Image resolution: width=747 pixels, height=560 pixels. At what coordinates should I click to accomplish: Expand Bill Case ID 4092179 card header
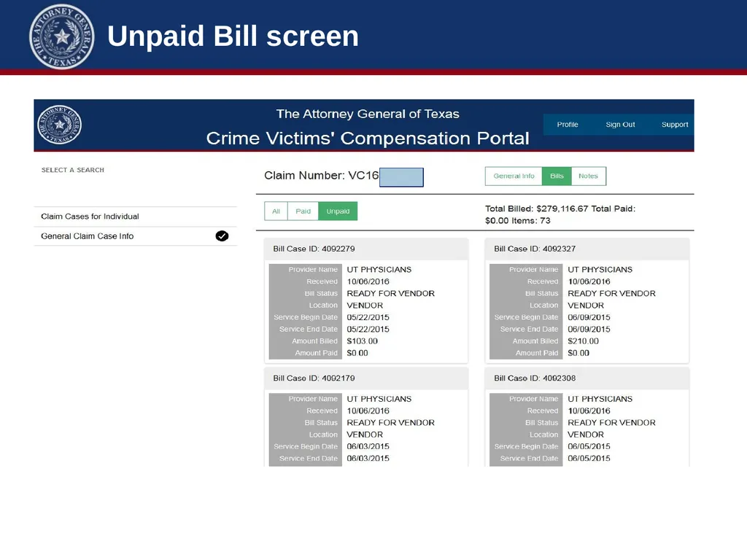[x=366, y=378]
